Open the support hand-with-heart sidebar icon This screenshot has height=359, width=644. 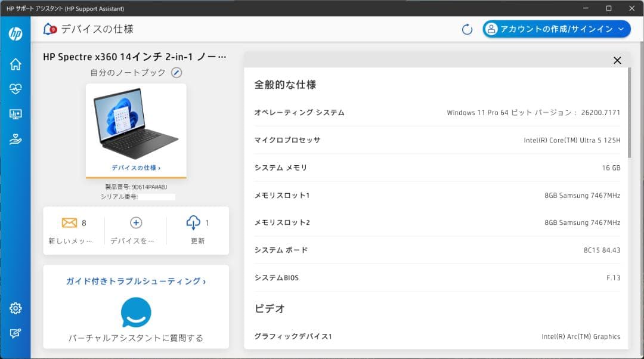tap(16, 140)
